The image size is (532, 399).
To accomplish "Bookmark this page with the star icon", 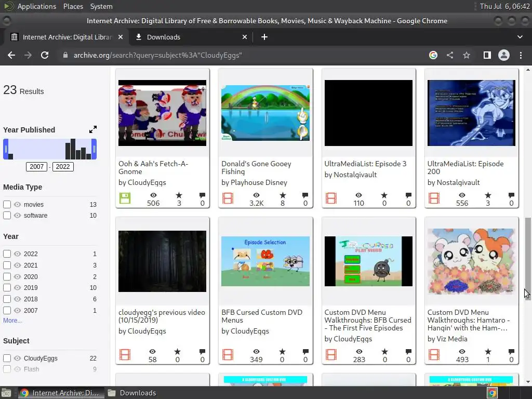I will [467, 55].
